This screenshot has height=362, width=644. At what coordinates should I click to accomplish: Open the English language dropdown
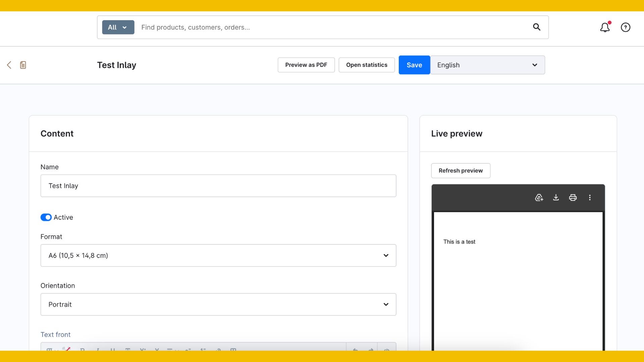487,65
